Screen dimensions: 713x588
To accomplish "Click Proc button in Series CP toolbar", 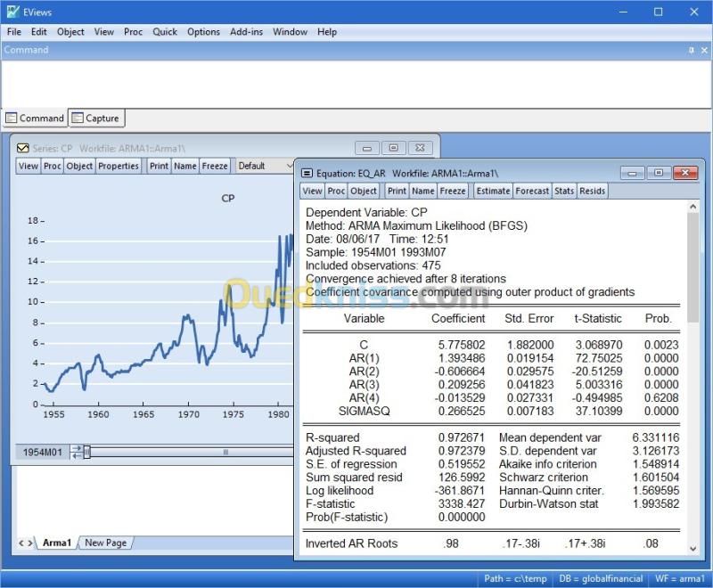I will (x=53, y=166).
